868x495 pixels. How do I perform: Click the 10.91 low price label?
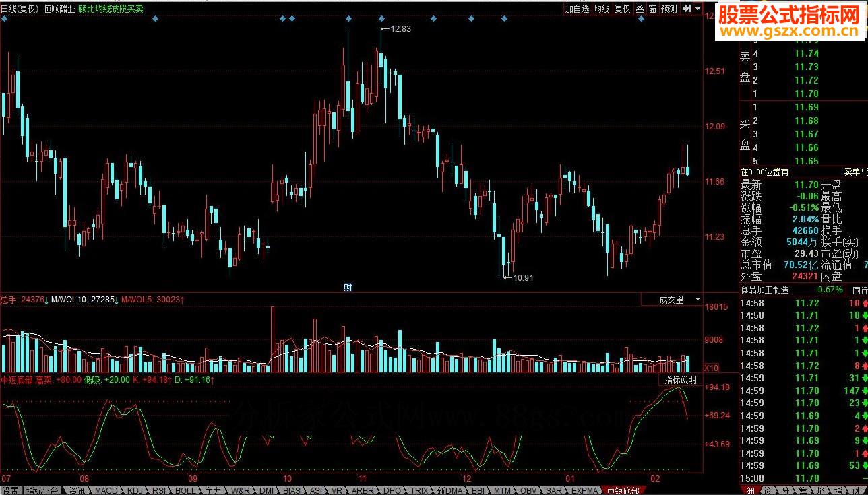(x=523, y=277)
